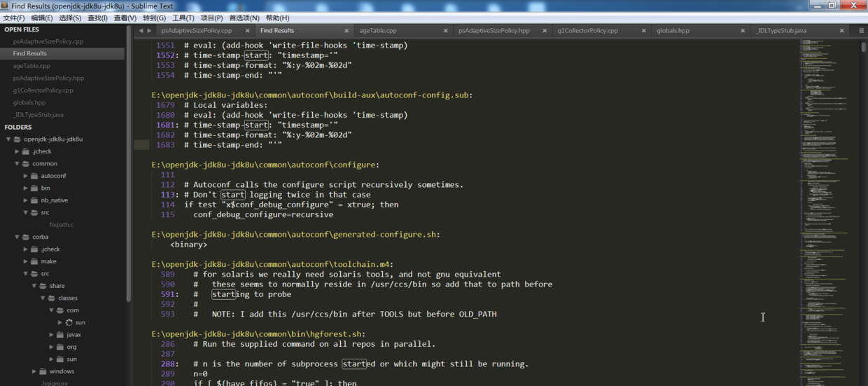Open the 查找(I) menu

click(x=97, y=18)
